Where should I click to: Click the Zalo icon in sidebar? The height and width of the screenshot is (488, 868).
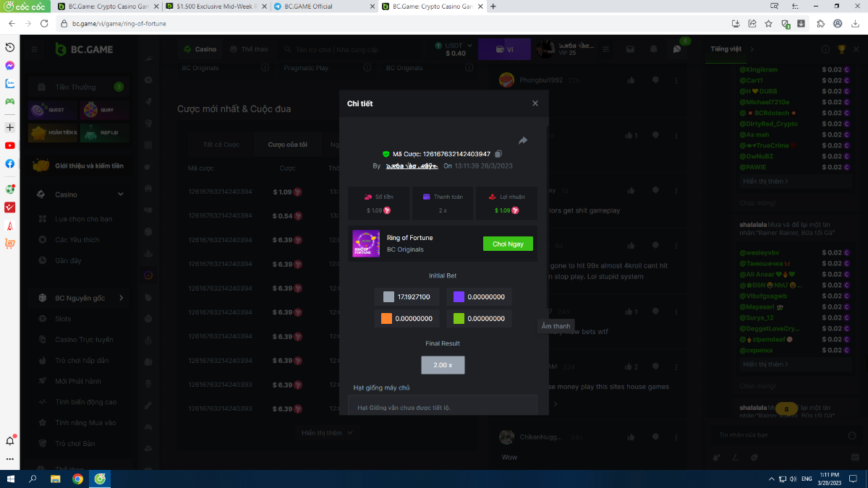click(x=10, y=83)
